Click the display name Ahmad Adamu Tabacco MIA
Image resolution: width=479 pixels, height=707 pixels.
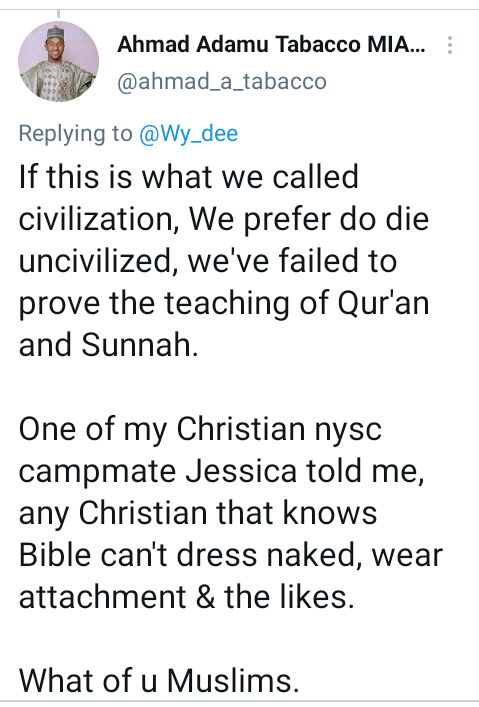(x=271, y=45)
